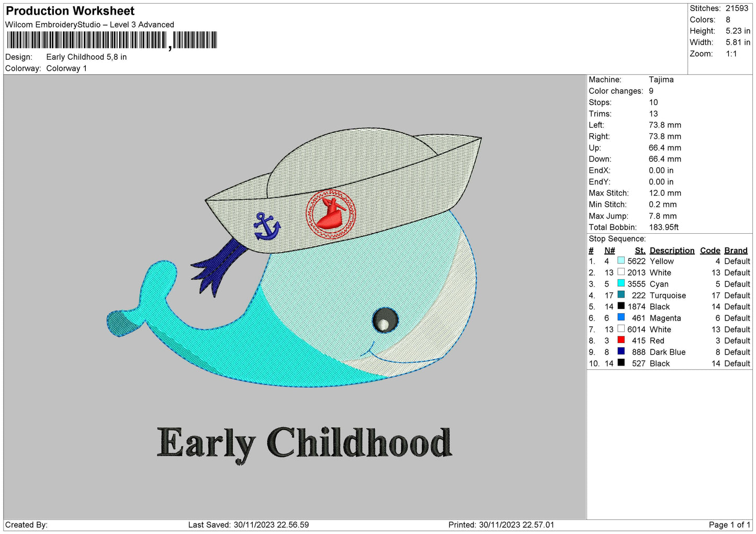The image size is (756, 534).
Task: Click the Zoom value 1:1
Action: [731, 54]
